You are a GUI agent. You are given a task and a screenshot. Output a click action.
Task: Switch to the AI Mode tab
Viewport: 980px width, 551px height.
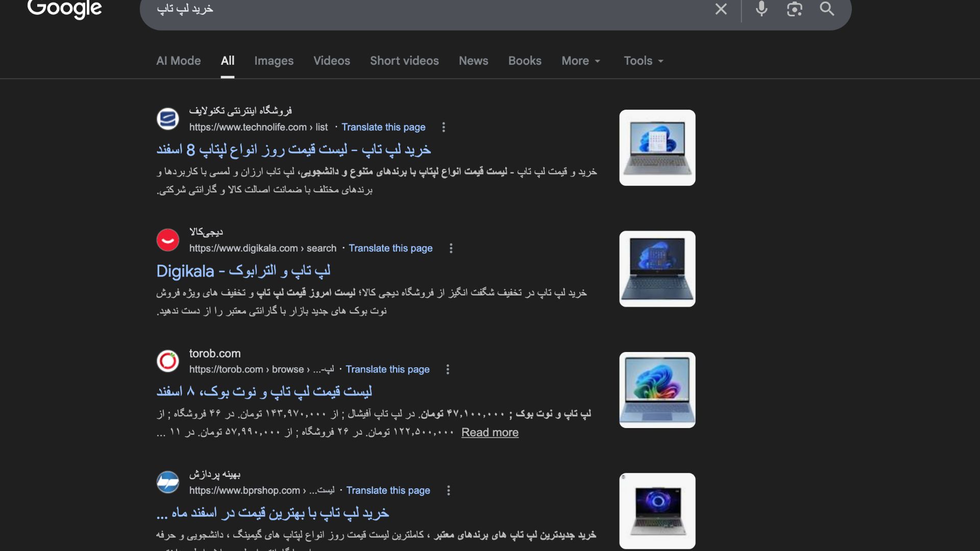pos(178,61)
